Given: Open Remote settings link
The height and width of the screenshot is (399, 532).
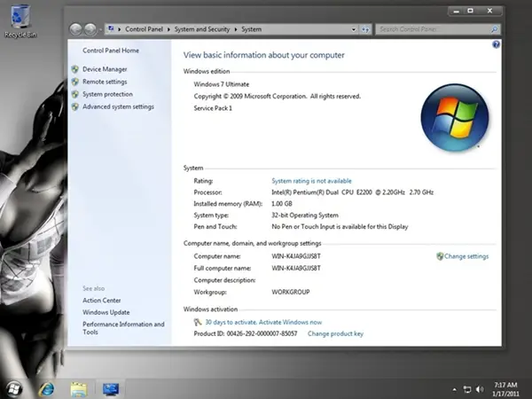Looking at the screenshot, I should pyautogui.click(x=105, y=82).
